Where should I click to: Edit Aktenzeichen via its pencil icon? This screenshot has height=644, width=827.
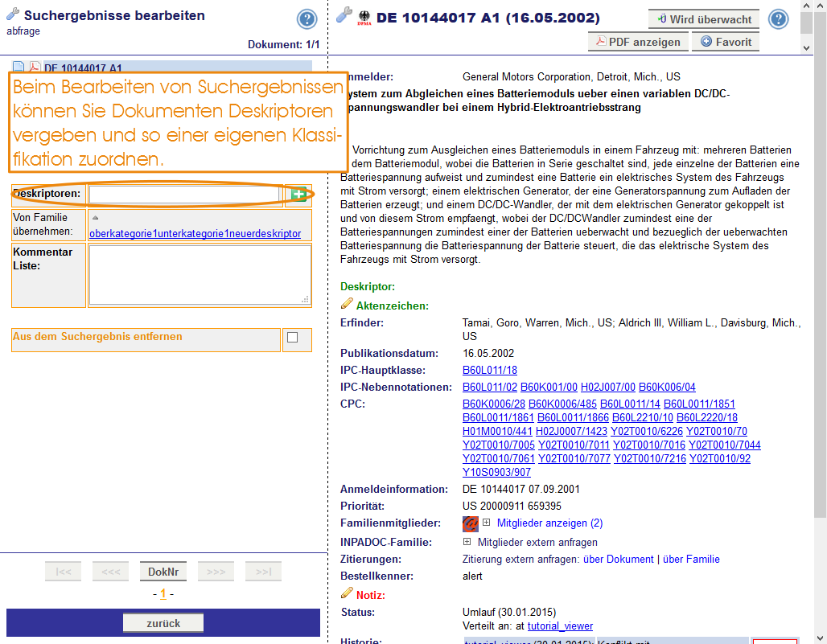[347, 303]
